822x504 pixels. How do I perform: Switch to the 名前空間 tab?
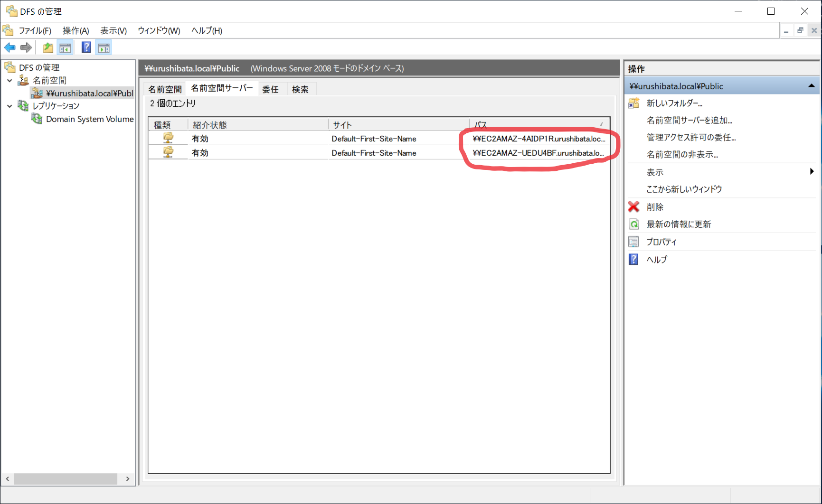tap(165, 89)
